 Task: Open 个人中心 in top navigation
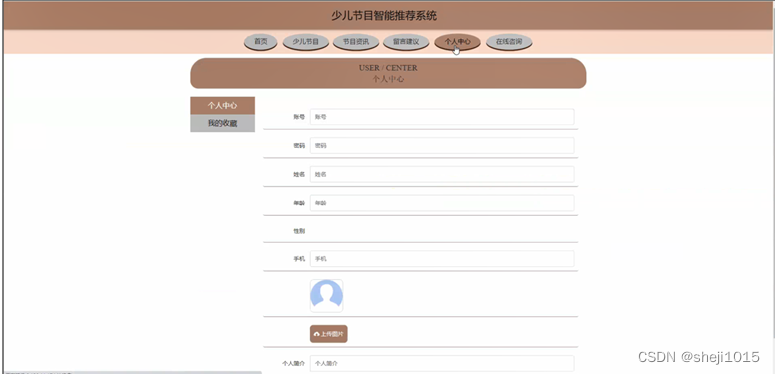tap(457, 42)
